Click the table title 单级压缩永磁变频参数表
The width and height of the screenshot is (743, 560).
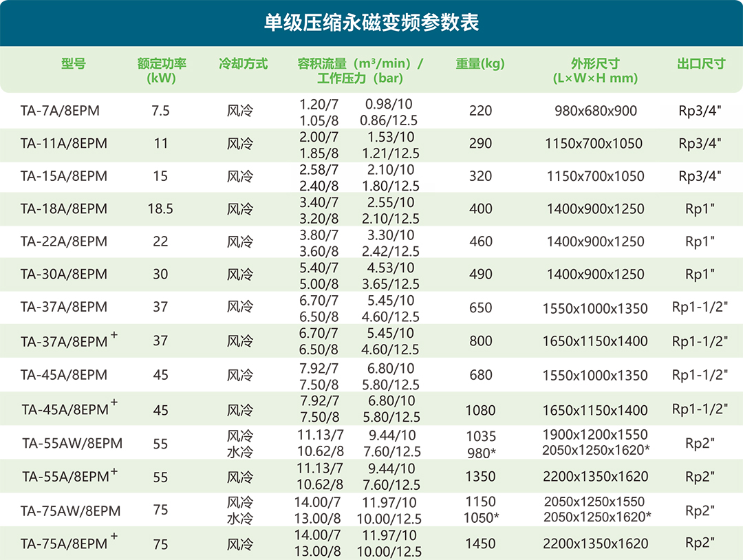371,22
